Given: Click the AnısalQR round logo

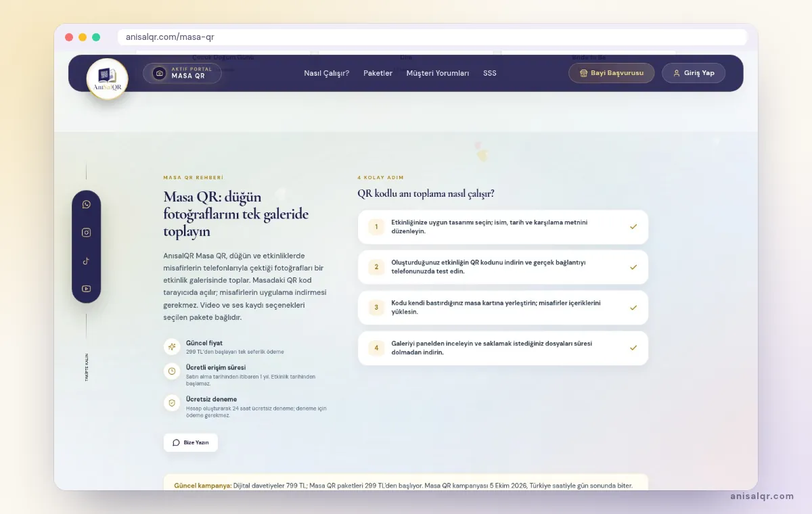Looking at the screenshot, I should tap(107, 78).
